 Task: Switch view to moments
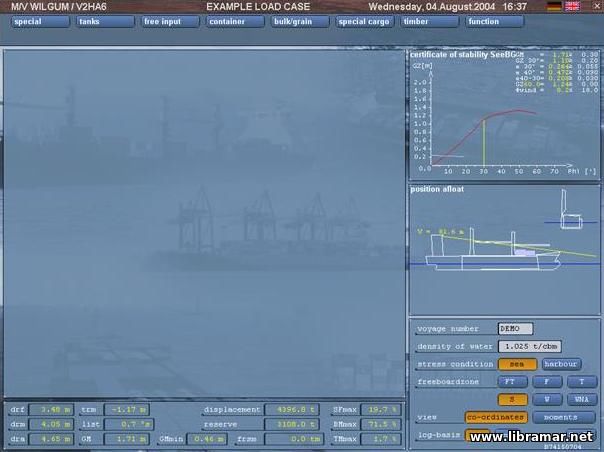click(x=561, y=417)
